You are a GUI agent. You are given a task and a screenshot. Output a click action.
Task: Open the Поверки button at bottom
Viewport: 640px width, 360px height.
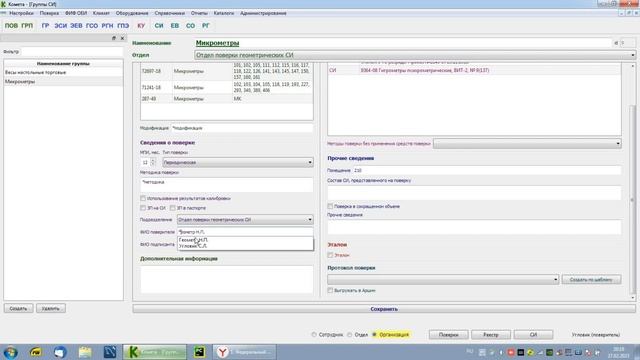tap(448, 335)
